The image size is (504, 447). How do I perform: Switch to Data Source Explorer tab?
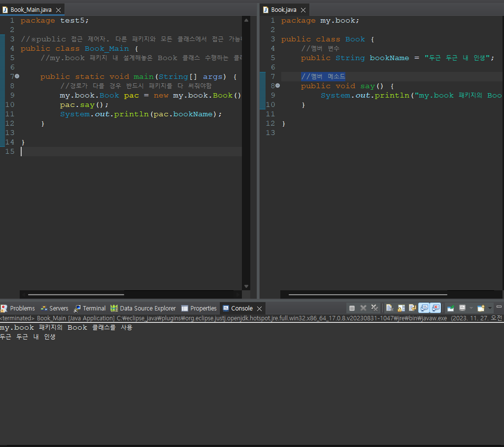(143, 308)
